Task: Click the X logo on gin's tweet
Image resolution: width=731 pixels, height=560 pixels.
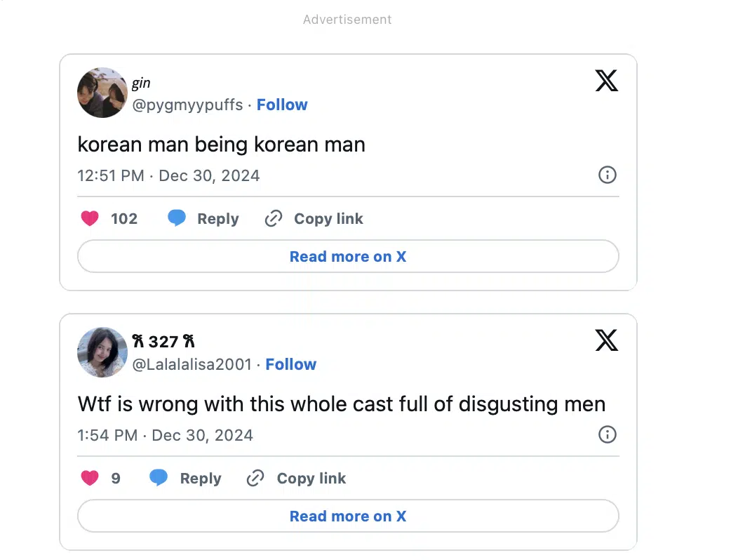Action: click(606, 81)
